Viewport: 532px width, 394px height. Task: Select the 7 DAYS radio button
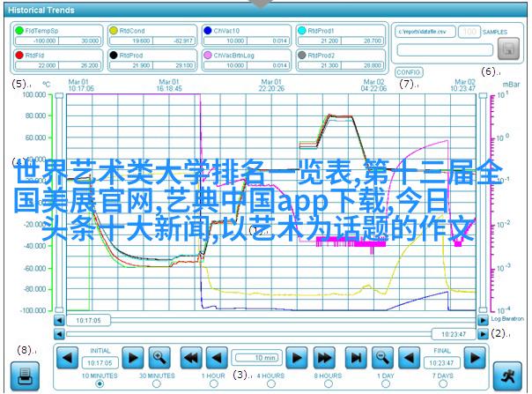[443, 384]
